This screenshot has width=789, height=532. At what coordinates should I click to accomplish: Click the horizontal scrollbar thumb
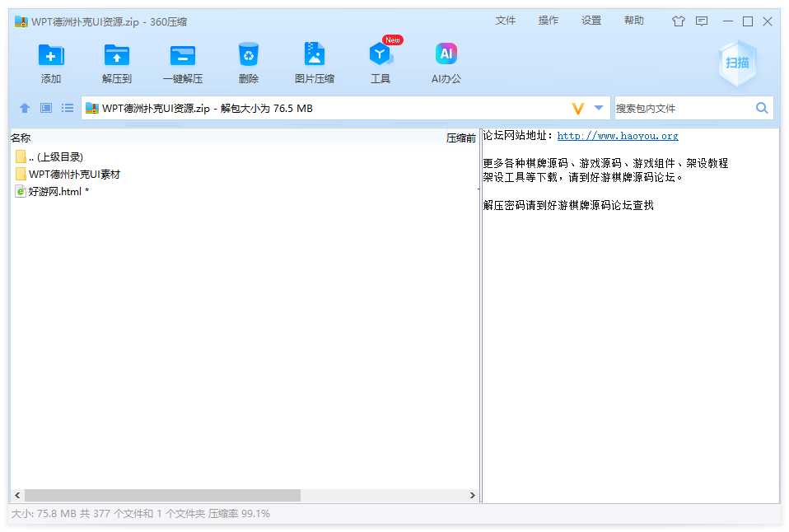pos(162,495)
